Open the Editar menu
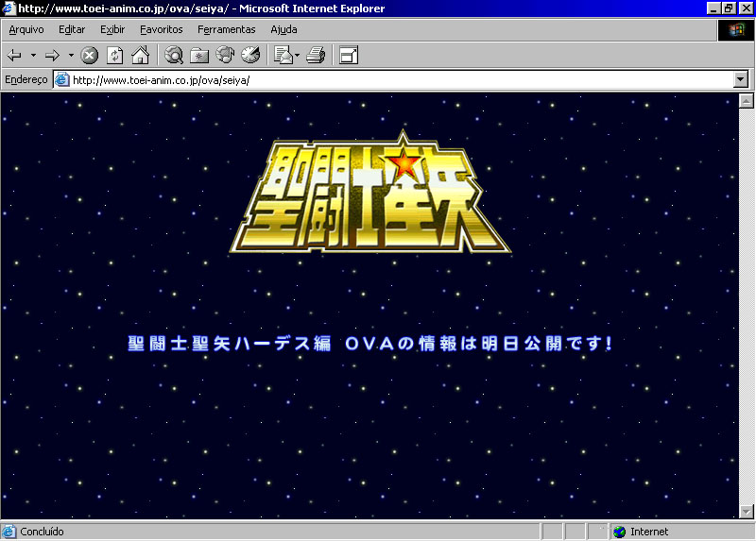 [72, 29]
